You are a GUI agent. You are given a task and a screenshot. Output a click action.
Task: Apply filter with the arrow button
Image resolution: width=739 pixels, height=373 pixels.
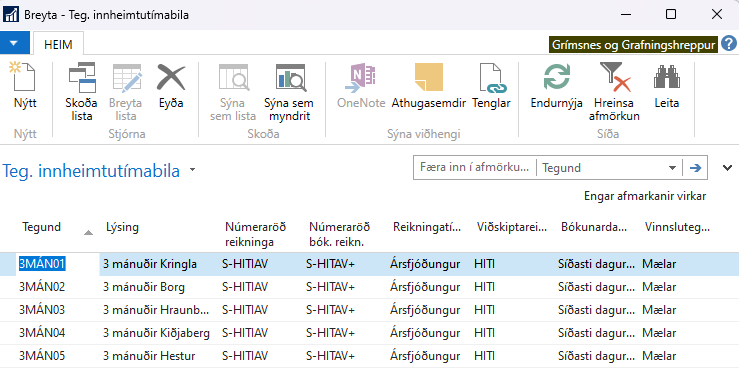click(695, 168)
